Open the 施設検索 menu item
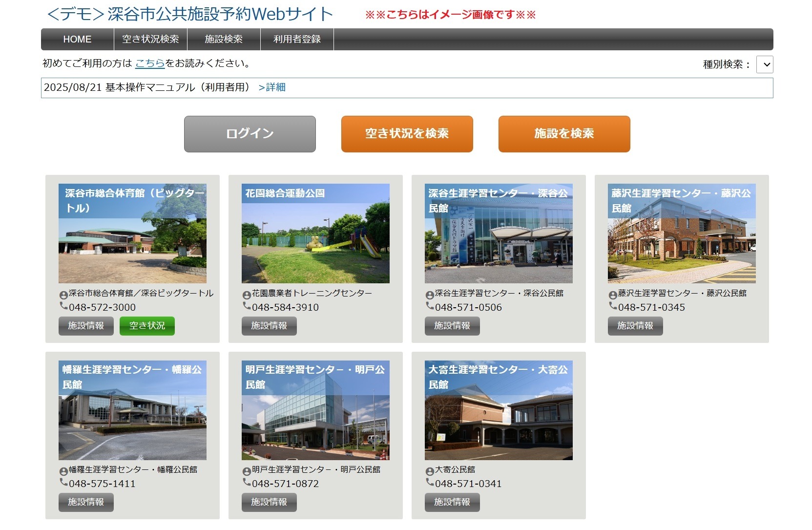This screenshot has height=530, width=812. coord(225,39)
